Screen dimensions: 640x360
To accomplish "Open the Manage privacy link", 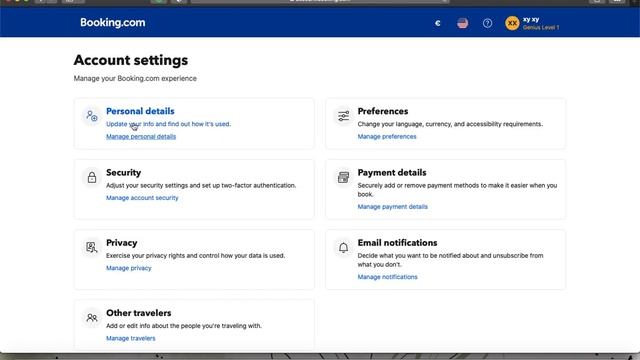I will (129, 268).
